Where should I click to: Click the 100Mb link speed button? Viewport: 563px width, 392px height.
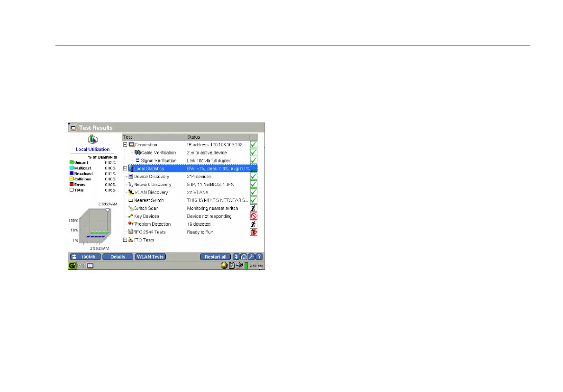coord(85,257)
